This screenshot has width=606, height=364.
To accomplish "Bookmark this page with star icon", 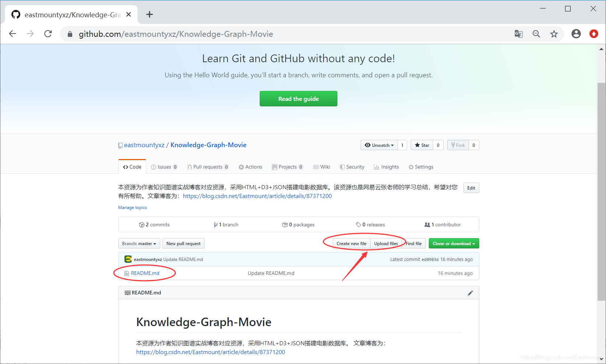I will pyautogui.click(x=554, y=34).
